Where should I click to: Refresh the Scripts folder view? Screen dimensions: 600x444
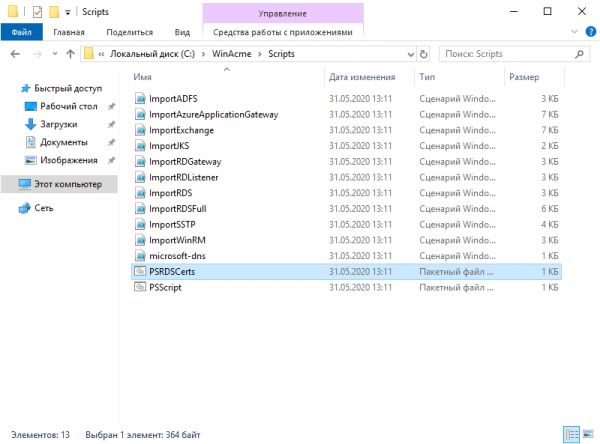click(424, 53)
